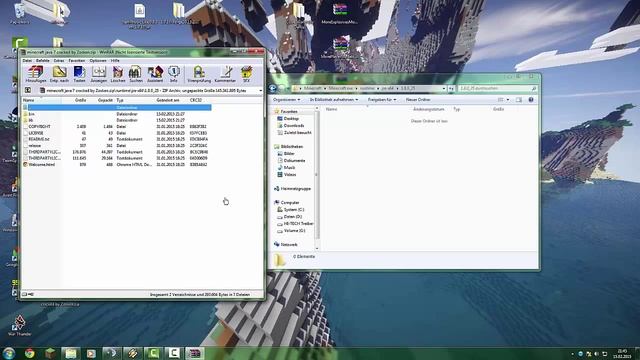This screenshot has height=360, width=640.
Task: Select the highlighted parent folder row in WinRAR
Action: pos(117,107)
